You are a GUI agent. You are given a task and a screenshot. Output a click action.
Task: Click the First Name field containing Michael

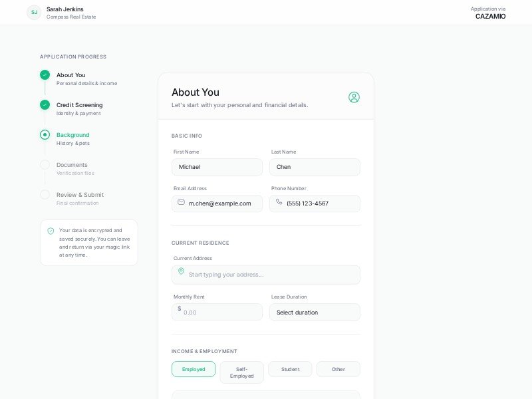(x=217, y=167)
